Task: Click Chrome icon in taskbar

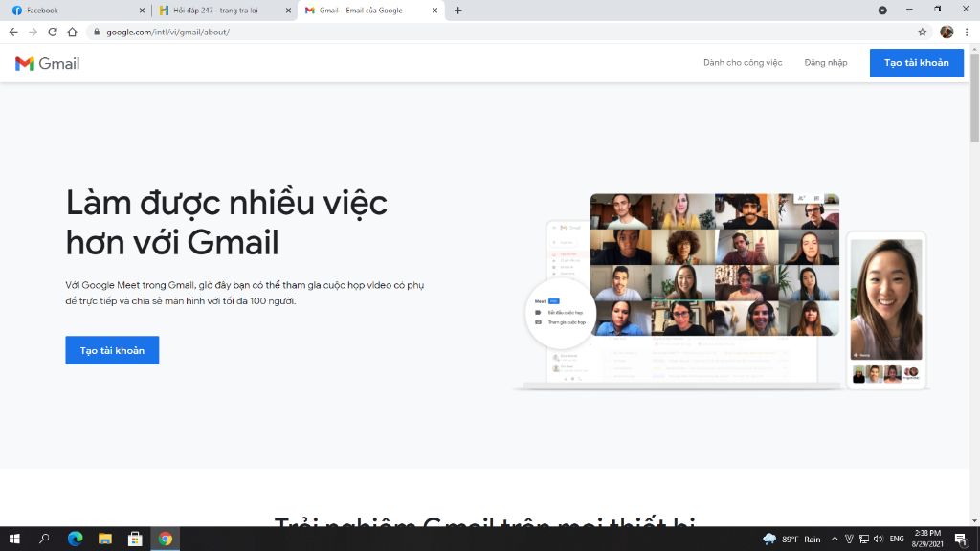Action: click(165, 539)
